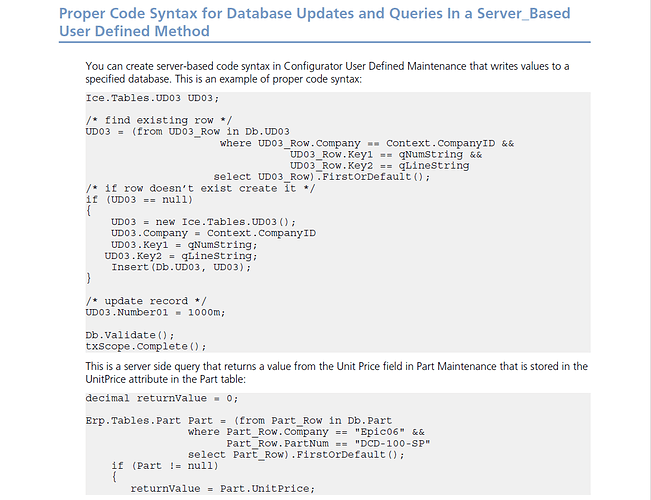This screenshot has height=500, width=651.
Task: Click the 'decimal returnValue = 0;' line
Action: (x=162, y=399)
